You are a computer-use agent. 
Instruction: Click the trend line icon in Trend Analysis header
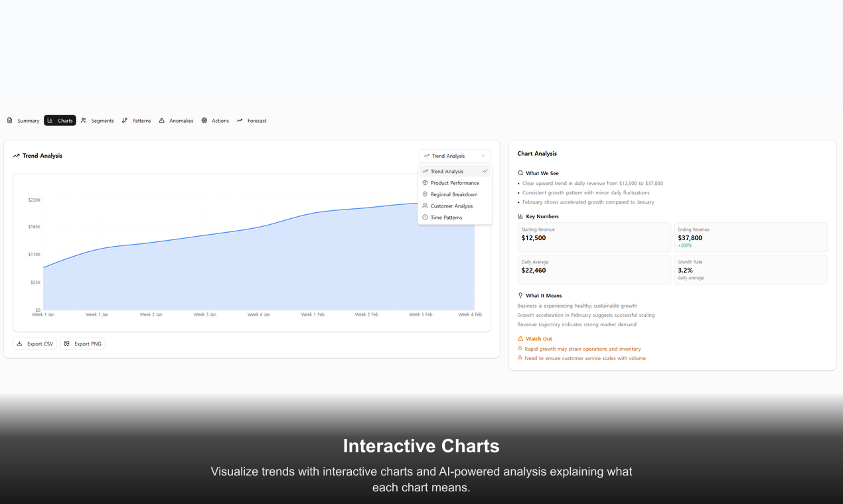click(x=15, y=155)
